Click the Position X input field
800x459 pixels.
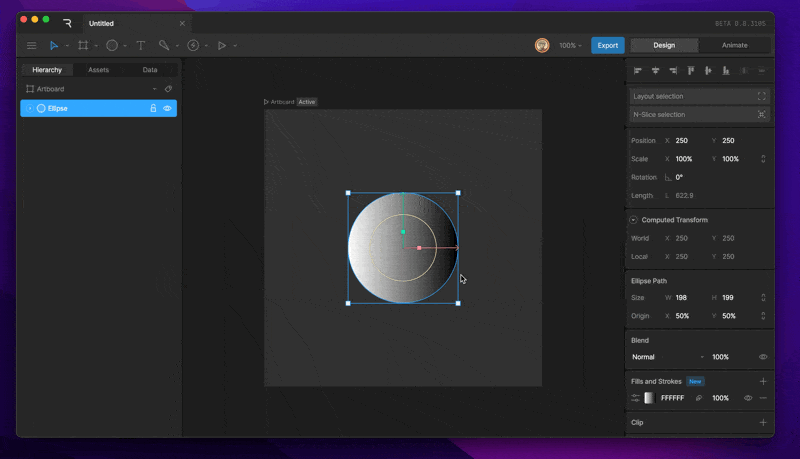pyautogui.click(x=689, y=140)
